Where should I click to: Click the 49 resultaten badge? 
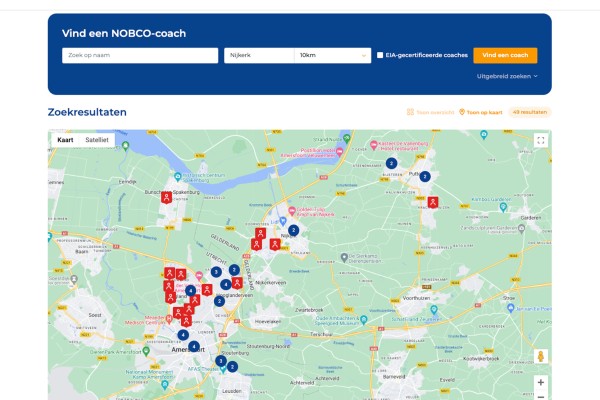(530, 113)
